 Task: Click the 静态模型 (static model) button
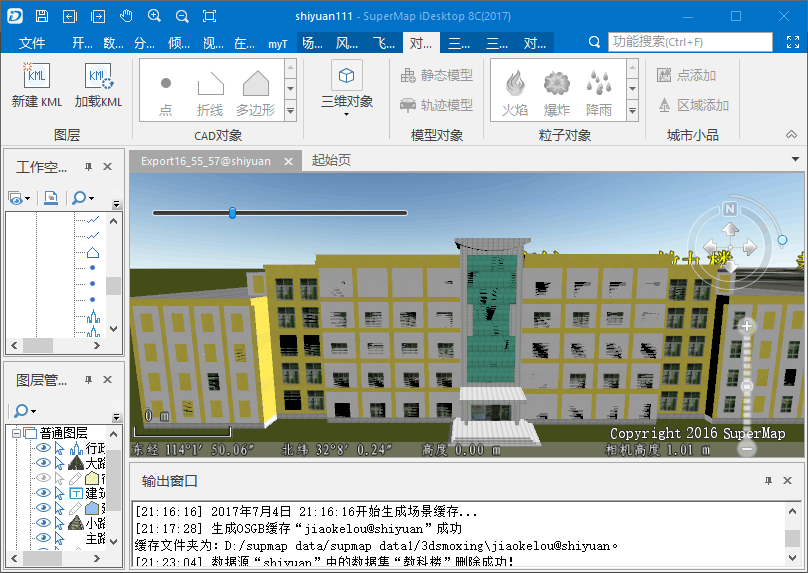[437, 75]
